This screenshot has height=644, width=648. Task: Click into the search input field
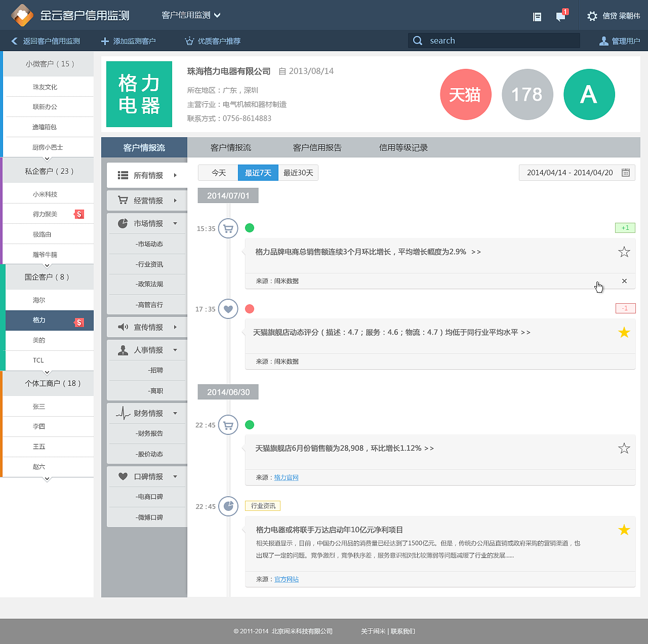coord(494,41)
